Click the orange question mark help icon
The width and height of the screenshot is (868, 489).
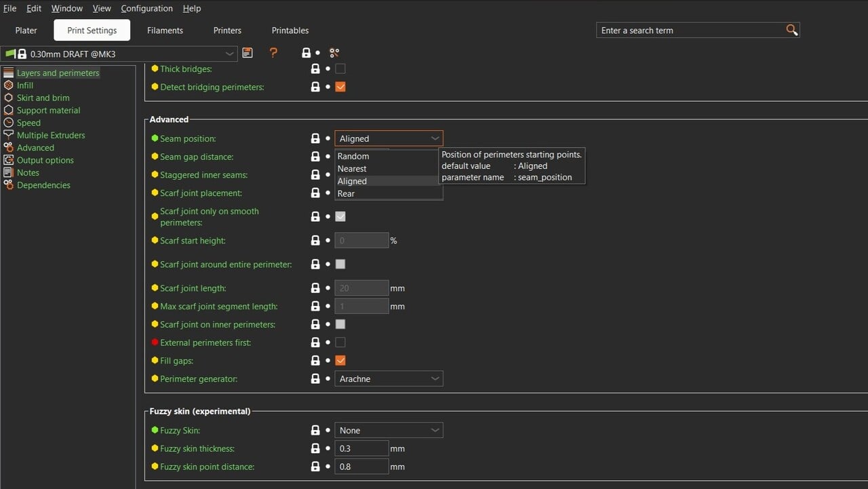273,53
